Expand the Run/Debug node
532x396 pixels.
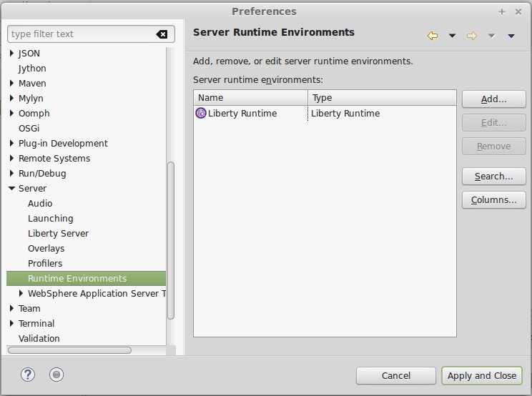pos(11,173)
